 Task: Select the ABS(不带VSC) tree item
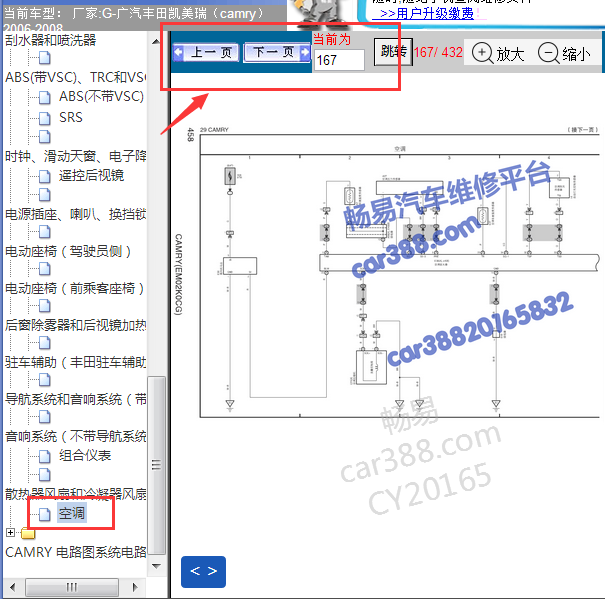tap(101, 96)
